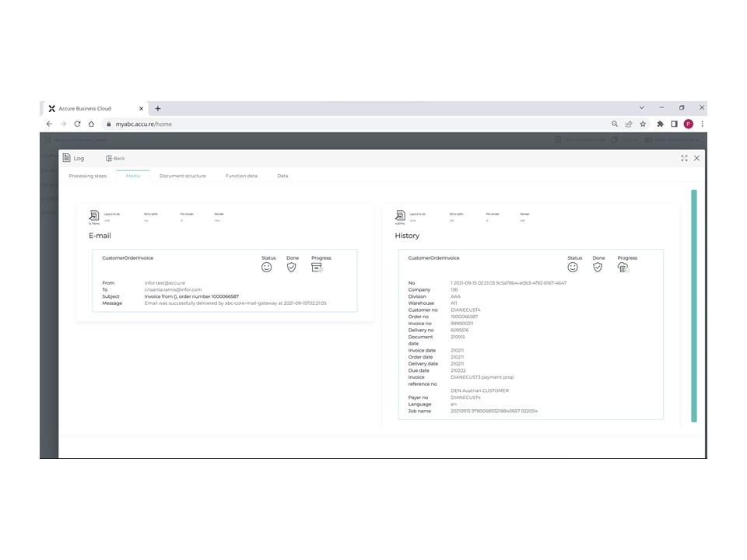
Task: Click the Done shield icon for the CustomerOrderInvoice email
Action: [x=292, y=267]
